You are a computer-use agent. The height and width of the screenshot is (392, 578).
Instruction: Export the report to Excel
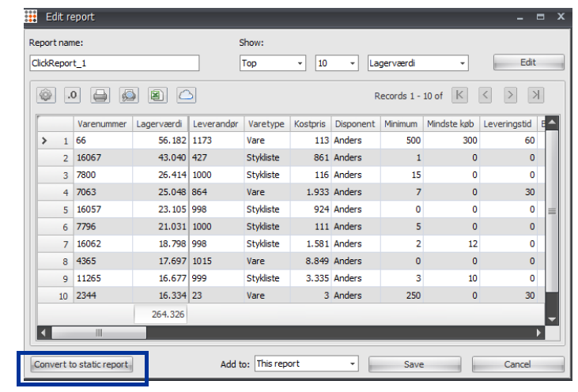157,96
